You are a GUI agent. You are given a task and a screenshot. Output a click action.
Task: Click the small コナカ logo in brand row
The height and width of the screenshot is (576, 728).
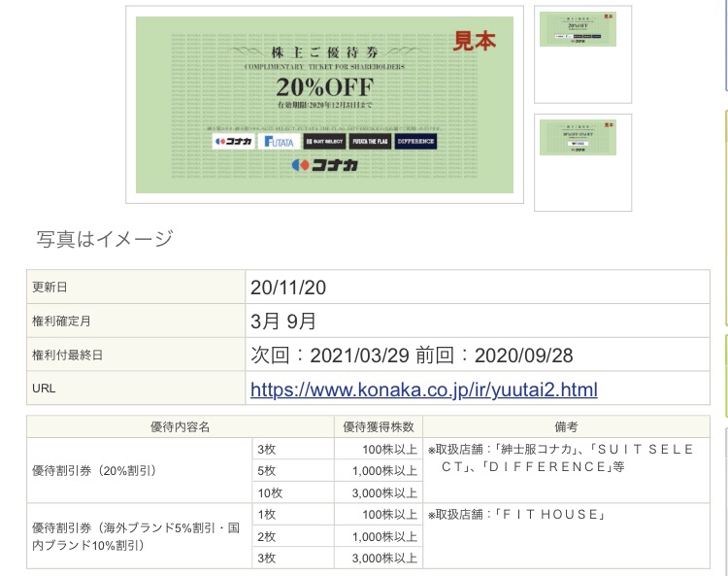pyautogui.click(x=234, y=141)
